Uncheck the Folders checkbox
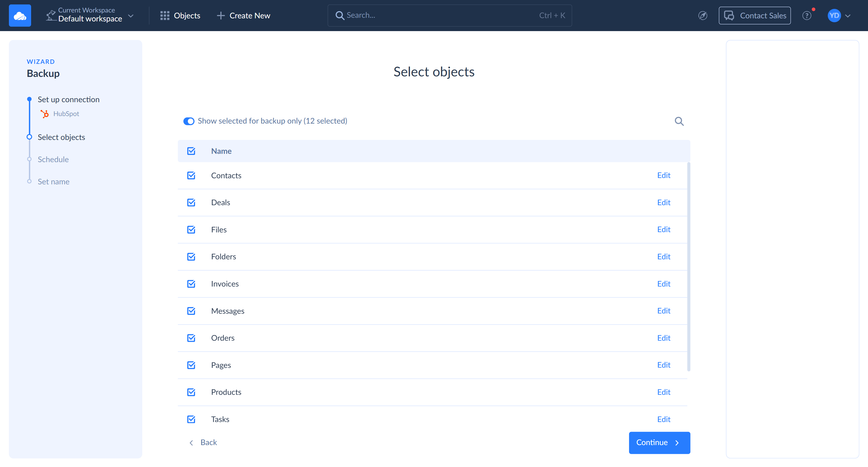Image resolution: width=868 pixels, height=467 pixels. pos(191,257)
